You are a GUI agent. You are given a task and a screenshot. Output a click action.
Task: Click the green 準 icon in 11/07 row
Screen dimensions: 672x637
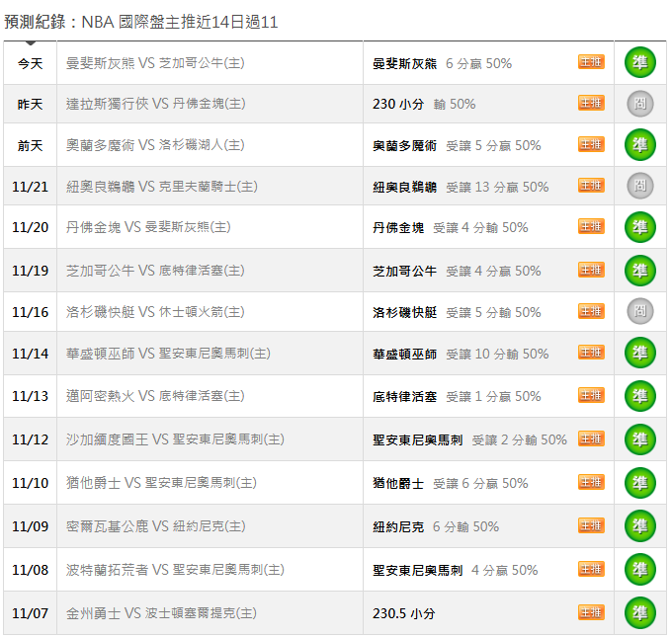639,613
